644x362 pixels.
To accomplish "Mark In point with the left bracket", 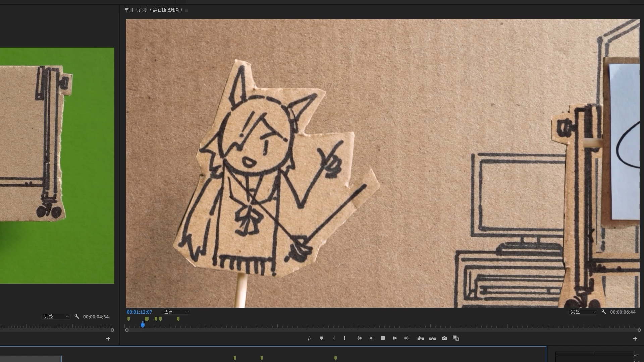I will click(334, 338).
